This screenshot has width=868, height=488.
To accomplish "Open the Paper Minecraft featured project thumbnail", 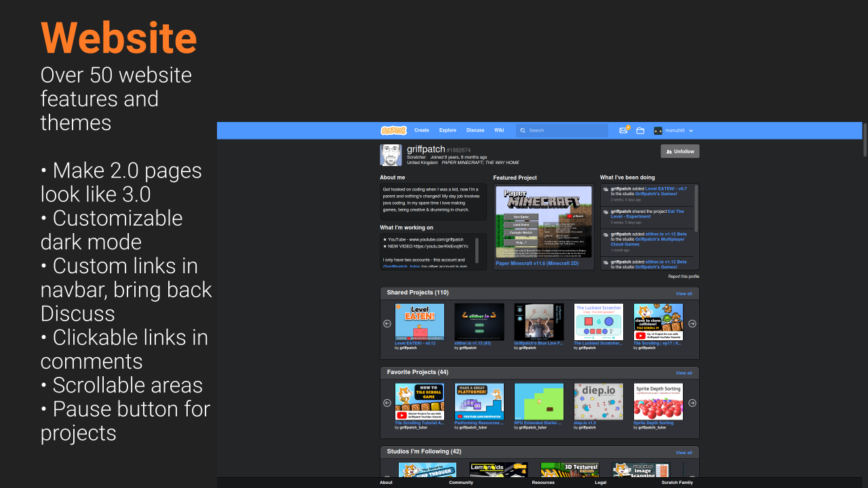I will 544,222.
